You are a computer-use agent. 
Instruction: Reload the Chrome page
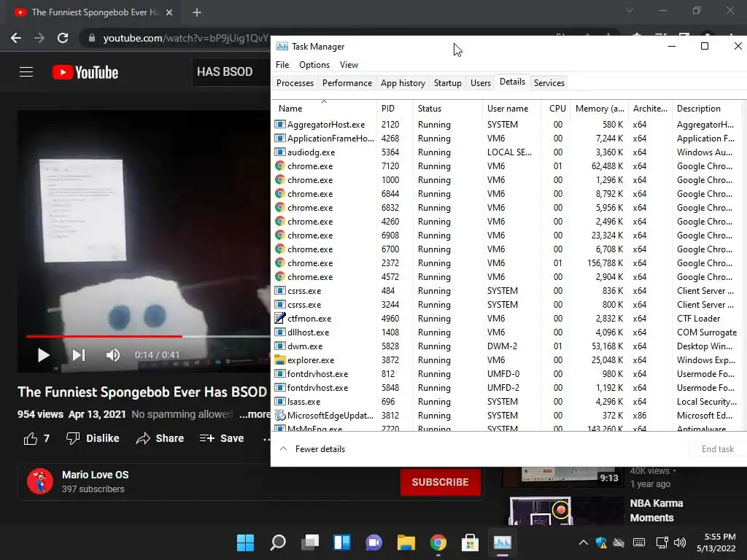coord(63,38)
